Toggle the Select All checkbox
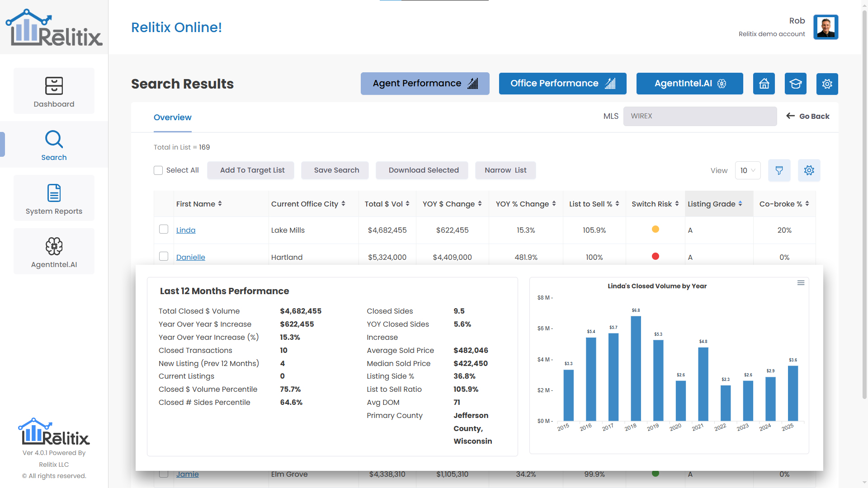This screenshot has height=488, width=868. tap(158, 170)
